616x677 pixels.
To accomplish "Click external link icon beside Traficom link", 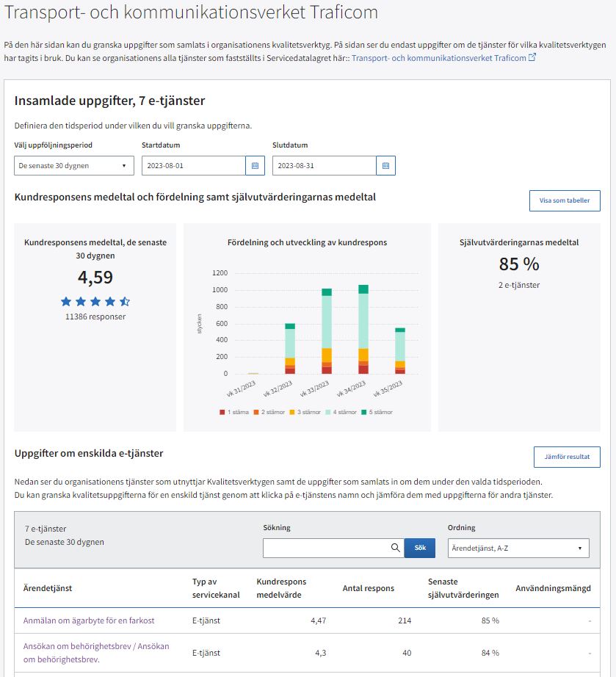I will click(532, 57).
